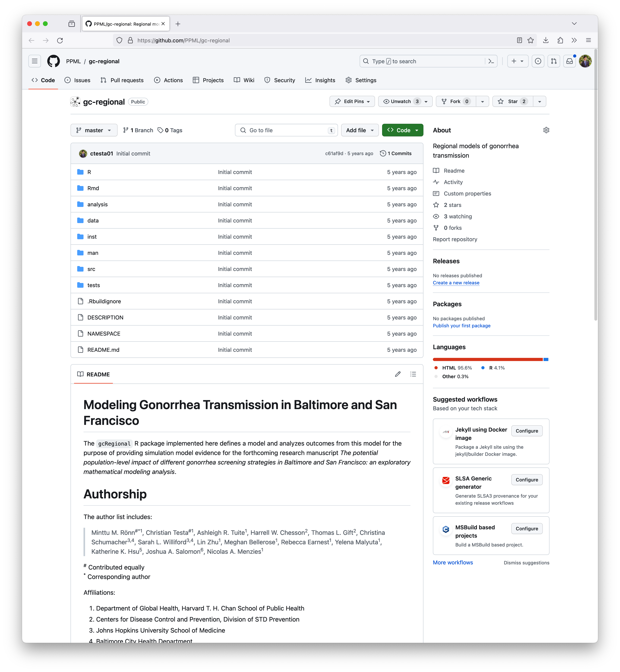Image resolution: width=620 pixels, height=672 pixels.
Task: Open the global issues icon in header
Action: click(538, 61)
